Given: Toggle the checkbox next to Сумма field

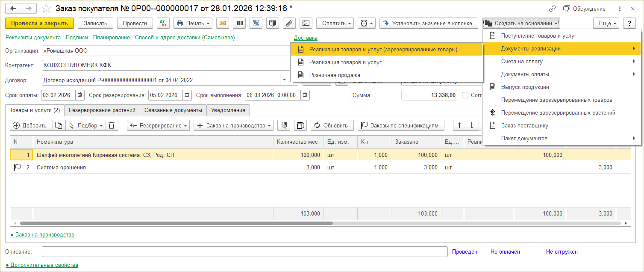Looking at the screenshot, I should [x=465, y=95].
